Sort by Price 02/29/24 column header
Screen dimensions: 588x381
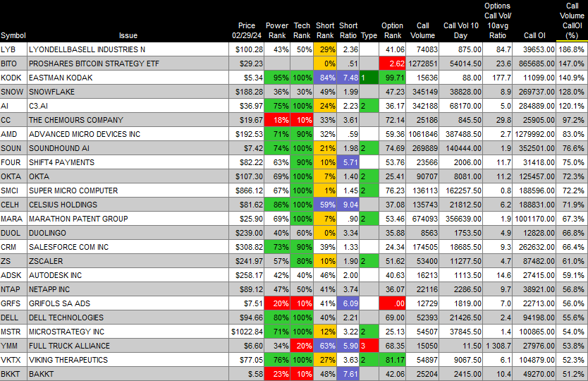coord(247,30)
